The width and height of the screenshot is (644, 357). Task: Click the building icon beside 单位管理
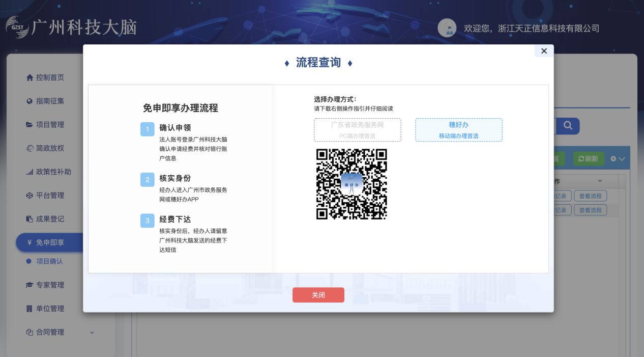(x=30, y=309)
